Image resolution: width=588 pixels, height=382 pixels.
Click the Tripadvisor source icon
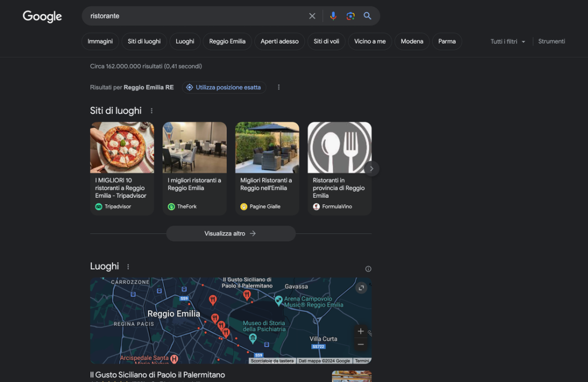coord(99,206)
